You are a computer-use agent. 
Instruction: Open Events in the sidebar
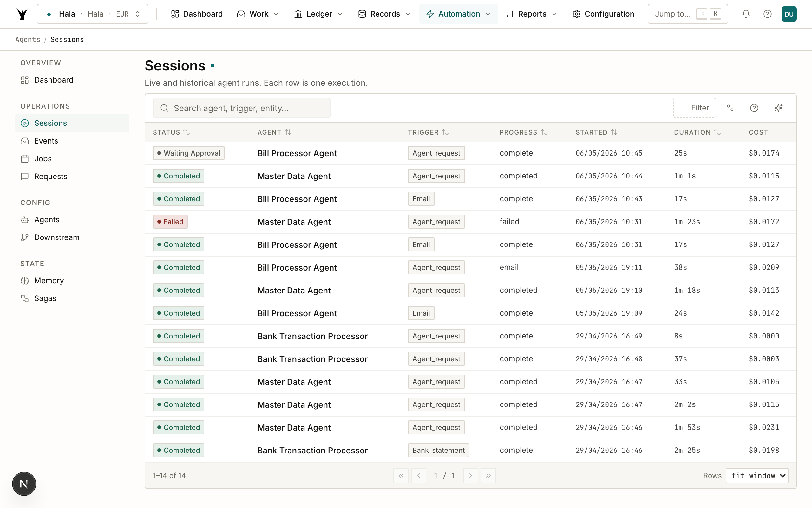[x=72, y=141]
